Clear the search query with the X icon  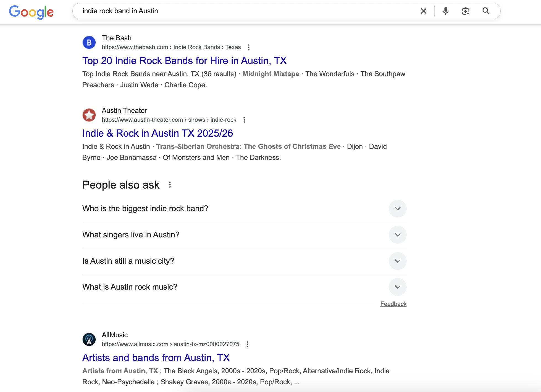tap(423, 11)
